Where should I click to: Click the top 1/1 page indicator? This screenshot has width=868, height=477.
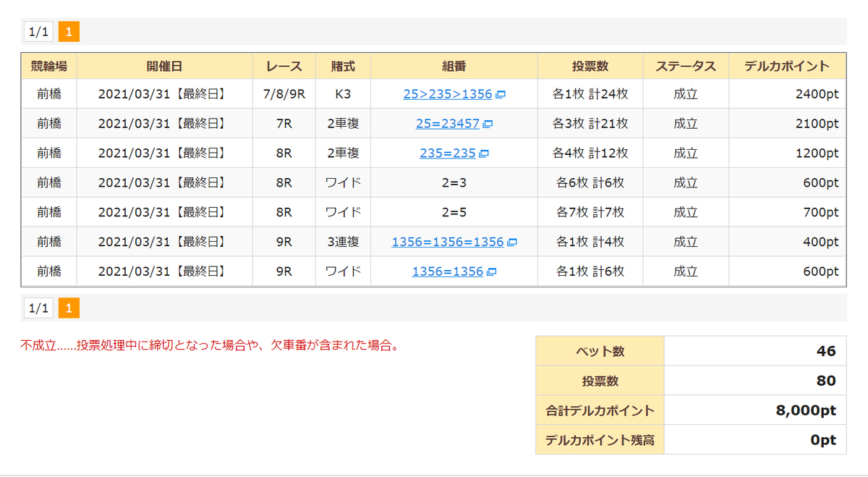click(38, 32)
